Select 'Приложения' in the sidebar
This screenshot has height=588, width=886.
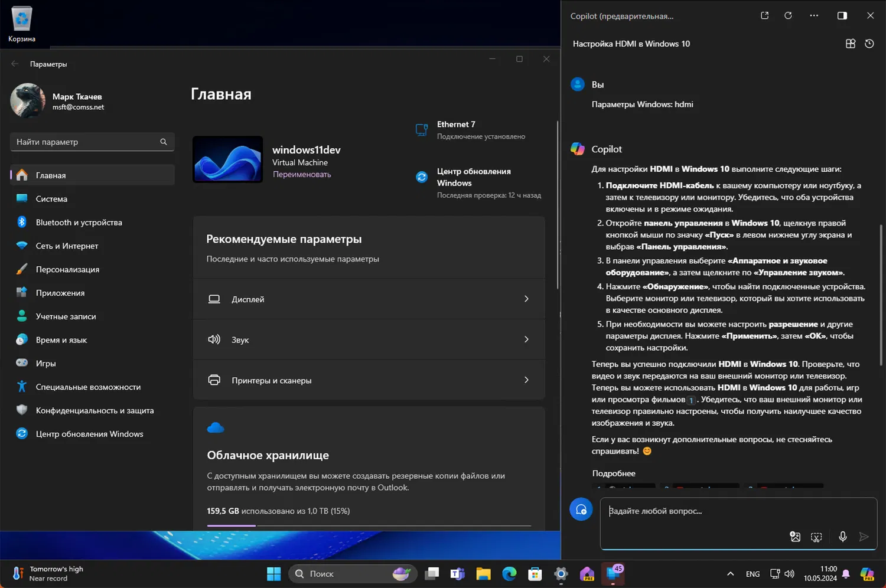click(92, 293)
